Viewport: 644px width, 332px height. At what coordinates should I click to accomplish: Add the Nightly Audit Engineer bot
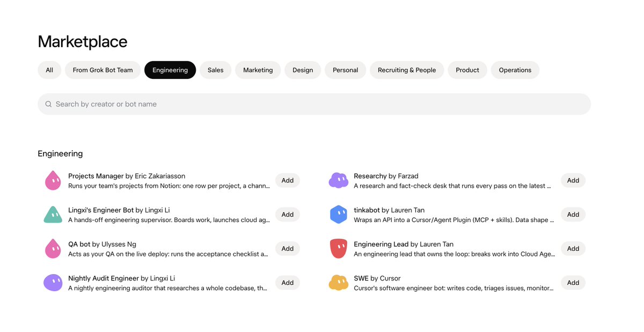point(288,283)
